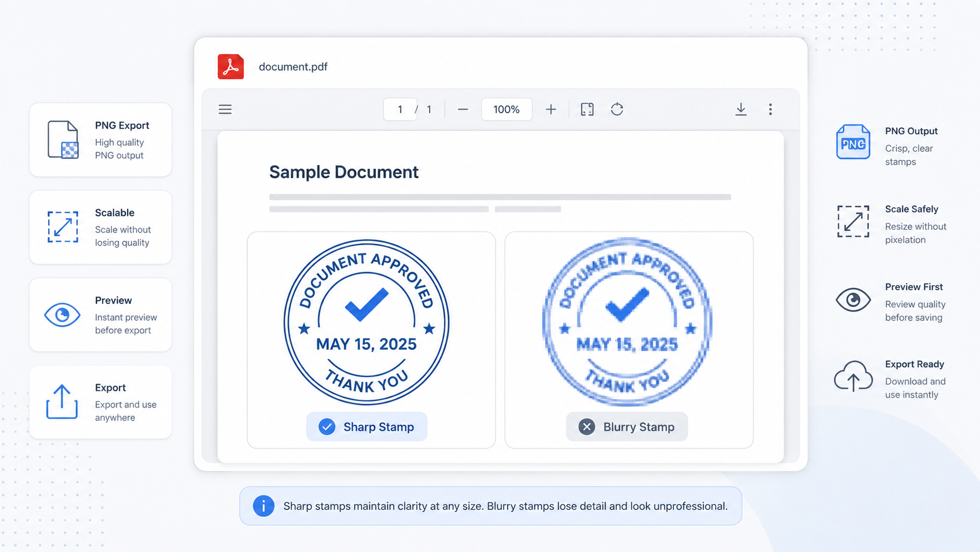Click the PNG Output feature title
Screen dimensions: 980x552
click(911, 131)
